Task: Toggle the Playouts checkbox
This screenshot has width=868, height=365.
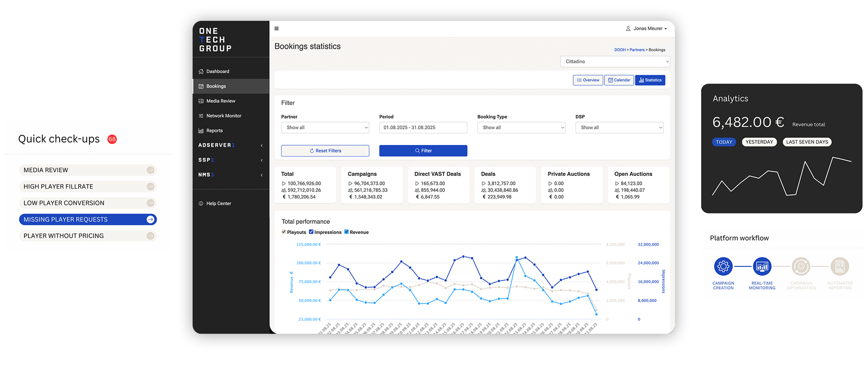Action: 284,232
